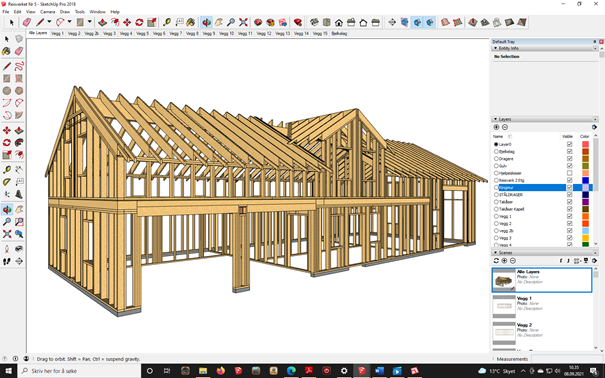Open the Camera menu
The image size is (605, 378).
tap(47, 12)
